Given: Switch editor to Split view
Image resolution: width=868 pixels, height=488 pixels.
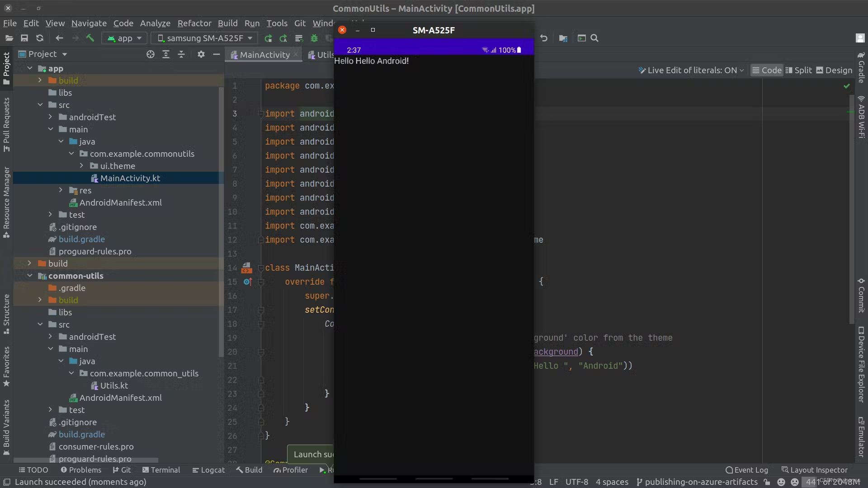Looking at the screenshot, I should (x=798, y=70).
